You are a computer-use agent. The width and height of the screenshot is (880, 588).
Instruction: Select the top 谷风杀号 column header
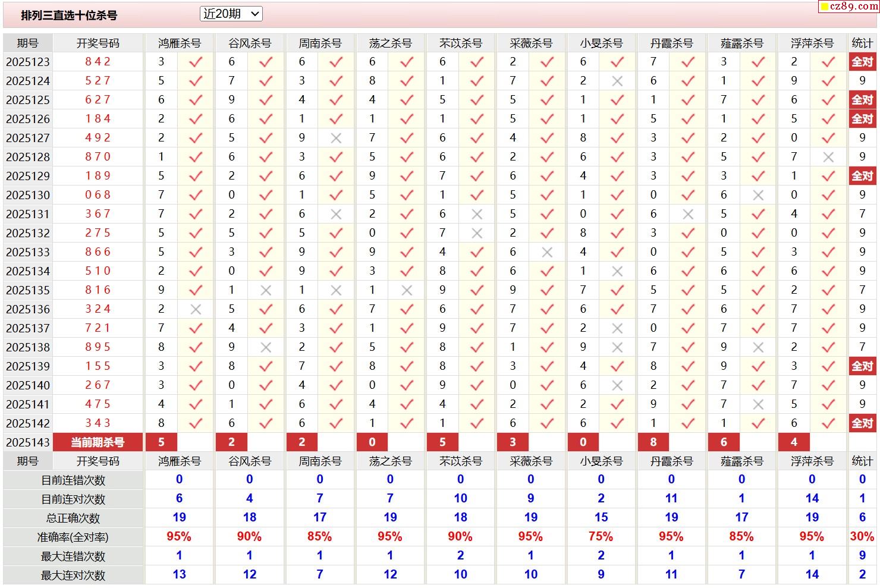point(250,43)
